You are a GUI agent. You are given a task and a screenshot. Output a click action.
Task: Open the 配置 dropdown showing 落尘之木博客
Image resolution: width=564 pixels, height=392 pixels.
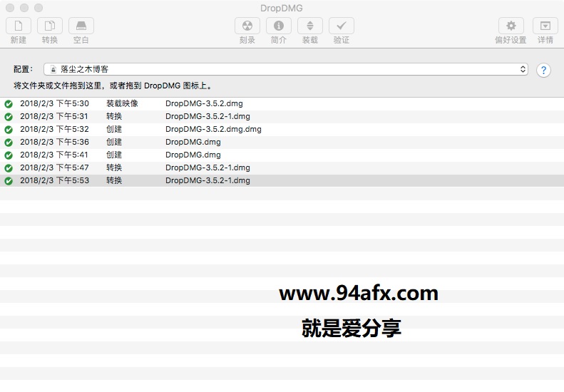click(x=286, y=69)
